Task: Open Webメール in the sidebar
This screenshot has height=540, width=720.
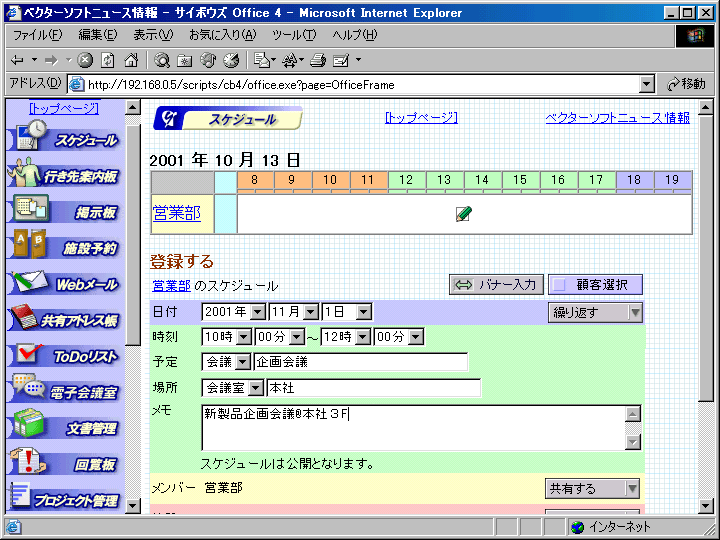Action: point(64,281)
